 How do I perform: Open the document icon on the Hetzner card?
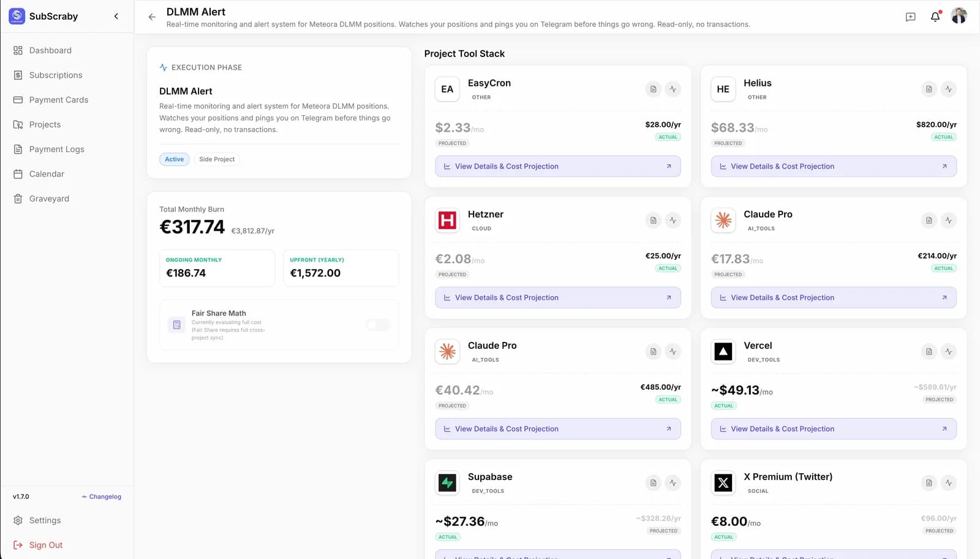coord(654,220)
